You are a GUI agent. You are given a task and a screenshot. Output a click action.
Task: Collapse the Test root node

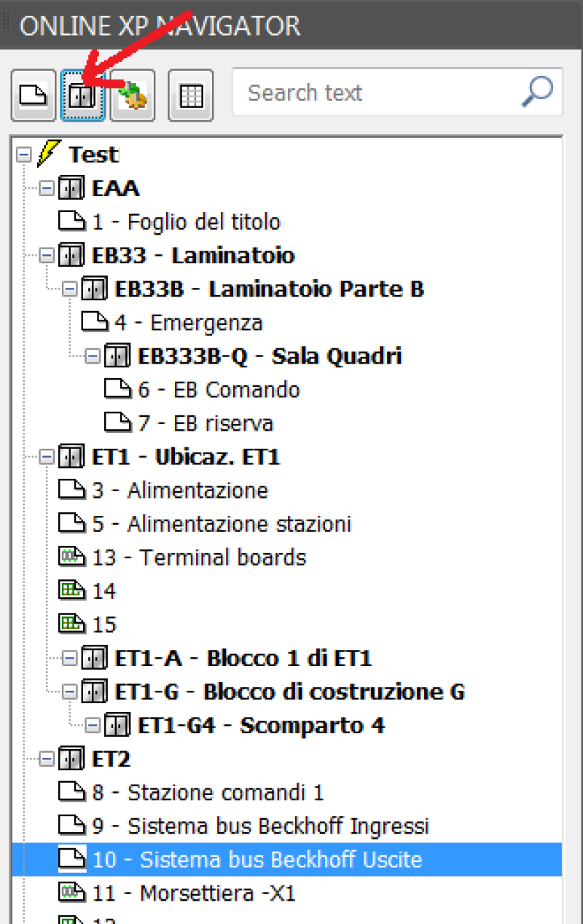[x=24, y=154]
